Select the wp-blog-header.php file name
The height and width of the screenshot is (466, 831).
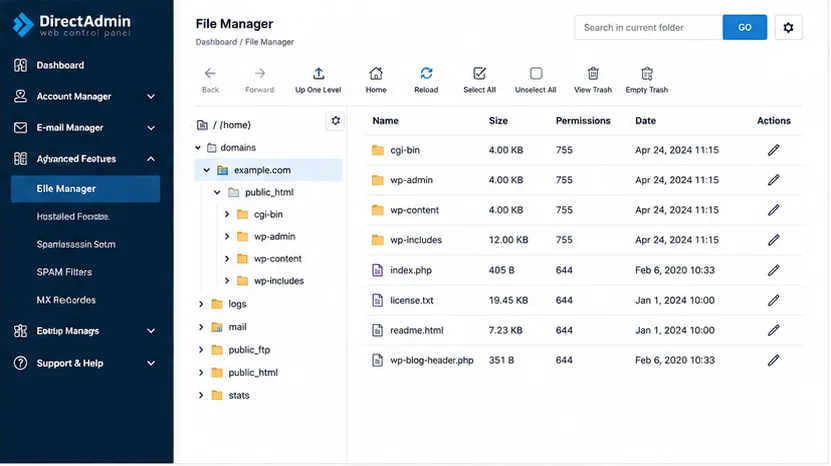point(432,361)
